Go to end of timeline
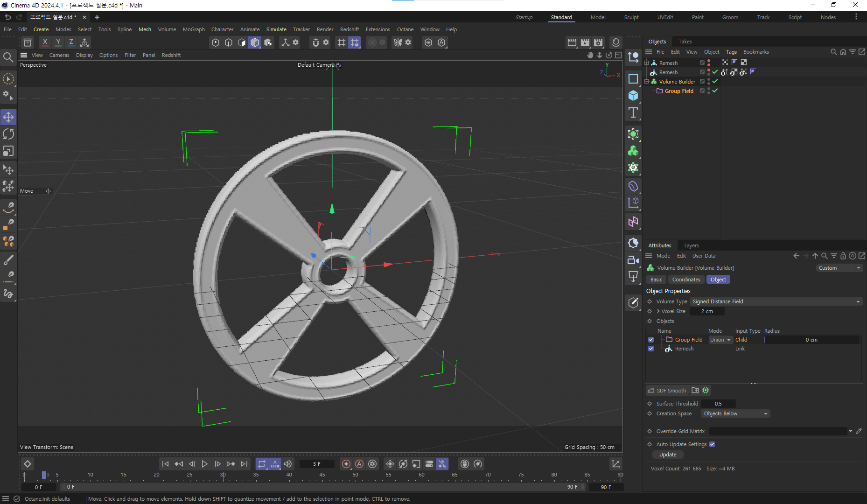 (x=244, y=464)
